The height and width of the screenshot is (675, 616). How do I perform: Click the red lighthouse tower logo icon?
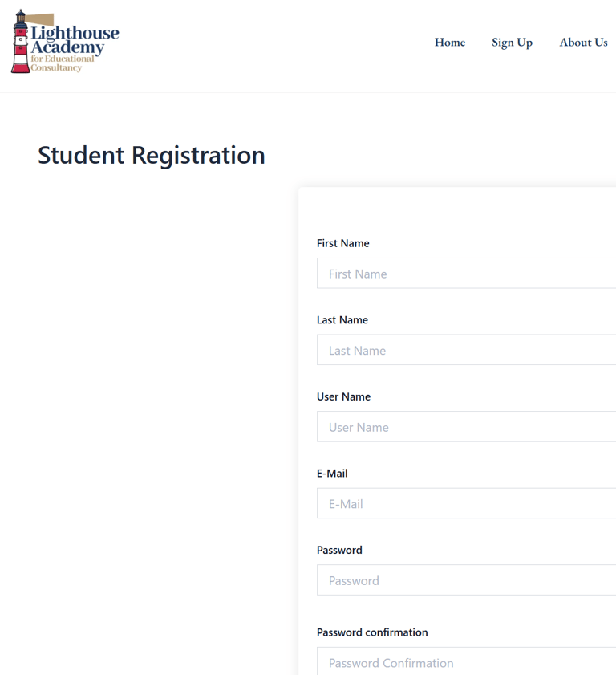point(20,42)
